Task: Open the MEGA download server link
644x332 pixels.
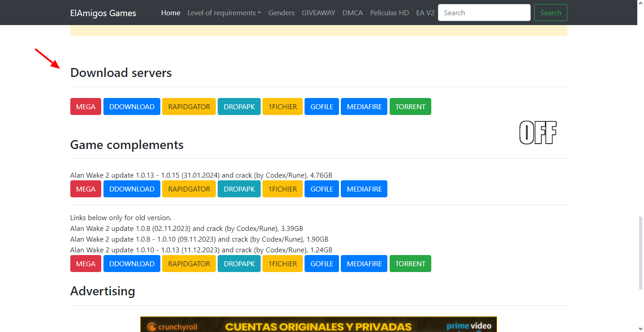Action: click(85, 106)
